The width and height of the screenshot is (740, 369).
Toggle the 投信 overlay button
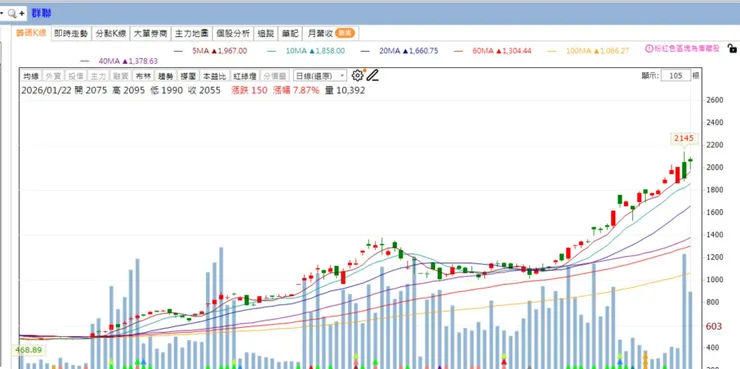[75, 75]
